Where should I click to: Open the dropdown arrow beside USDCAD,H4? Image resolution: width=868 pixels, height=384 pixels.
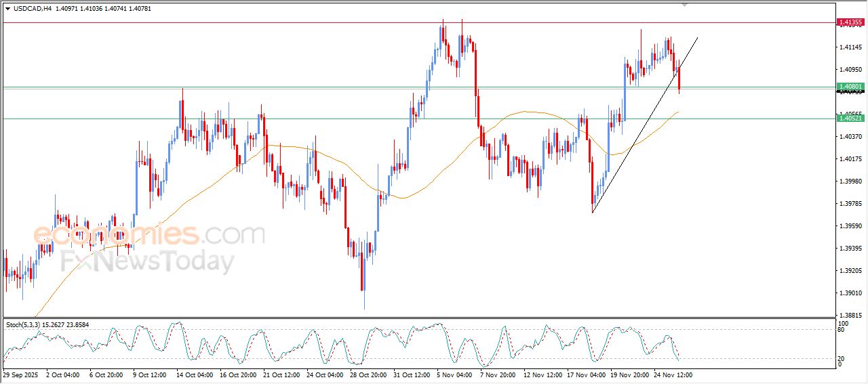7,8
